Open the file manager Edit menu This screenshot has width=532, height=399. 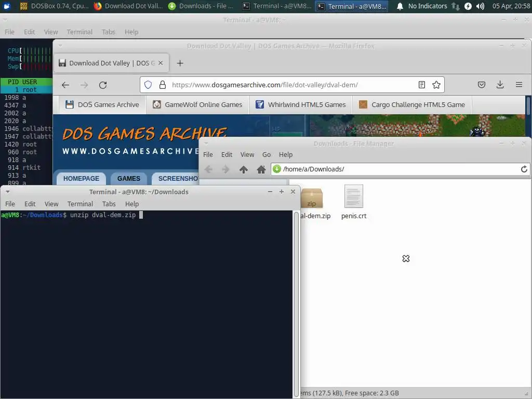pos(227,155)
